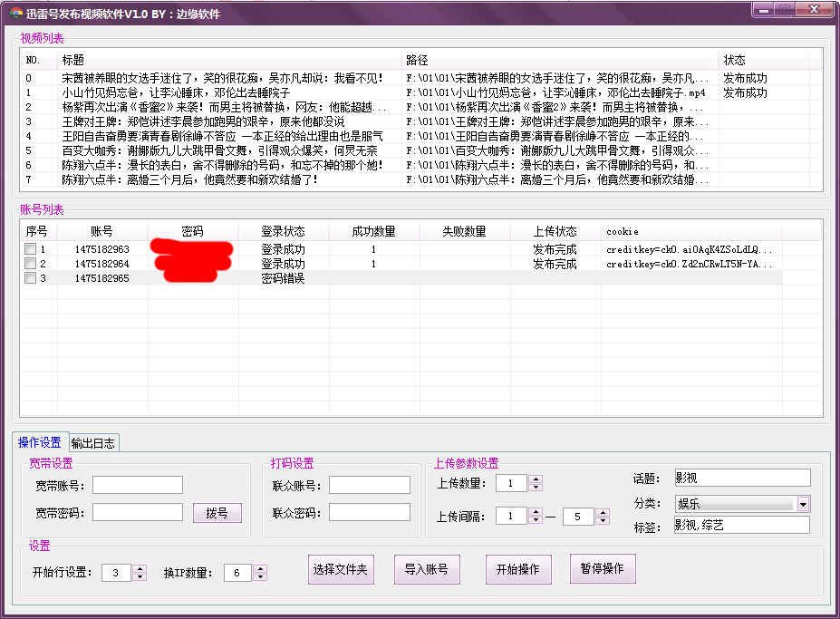Increase the minimum 上传间隔 value
This screenshot has height=619, width=840.
(536, 512)
